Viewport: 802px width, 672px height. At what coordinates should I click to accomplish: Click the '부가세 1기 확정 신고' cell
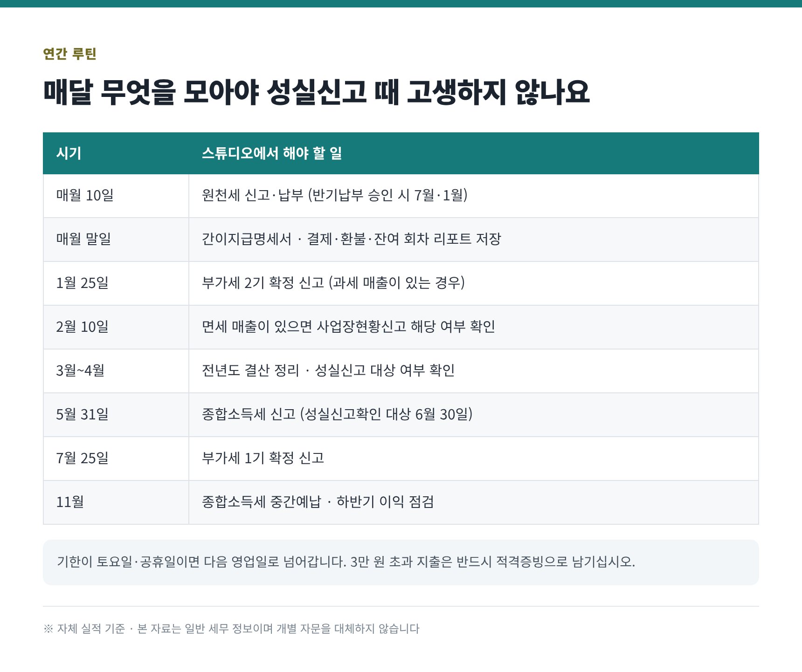click(474, 459)
